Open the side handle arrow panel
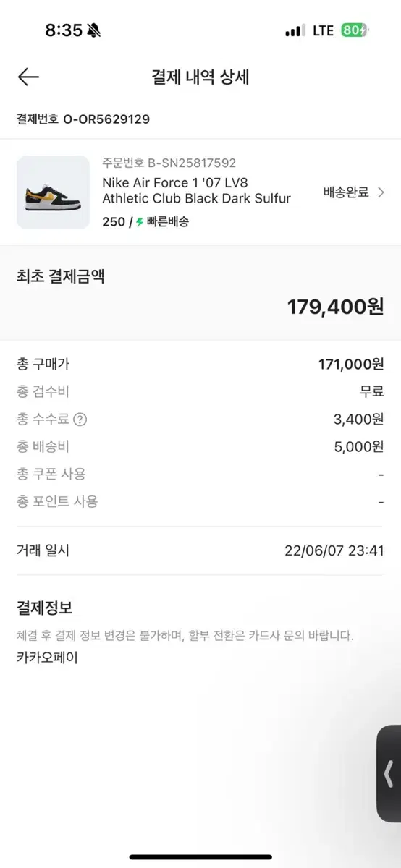The height and width of the screenshot is (868, 401). [389, 773]
